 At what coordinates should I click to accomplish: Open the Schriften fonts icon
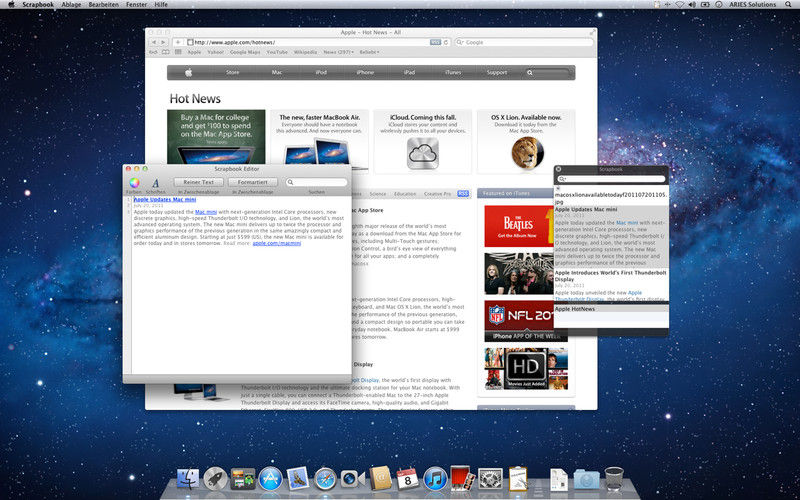(x=156, y=183)
